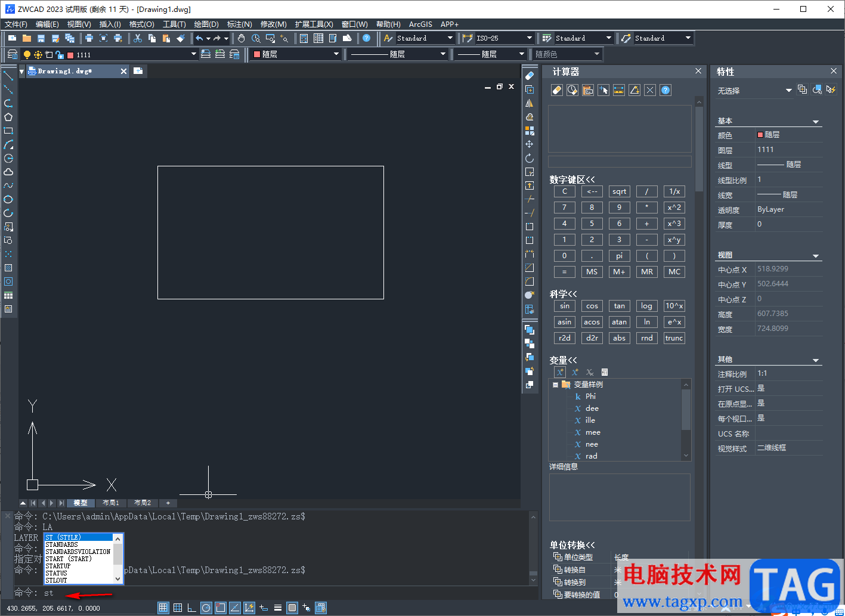
Task: Open the Help question mark icon
Action: [366, 38]
